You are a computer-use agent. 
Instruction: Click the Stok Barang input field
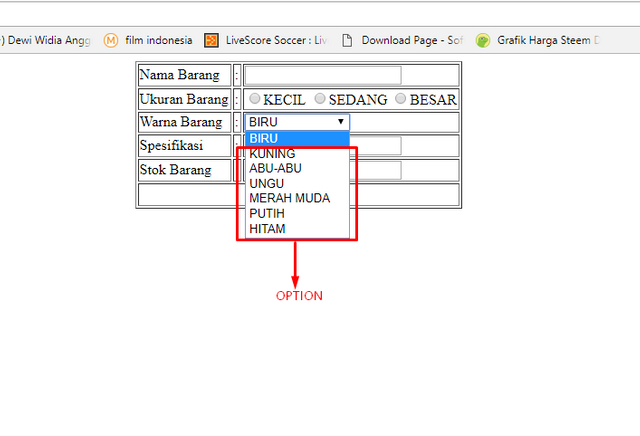[375, 170]
